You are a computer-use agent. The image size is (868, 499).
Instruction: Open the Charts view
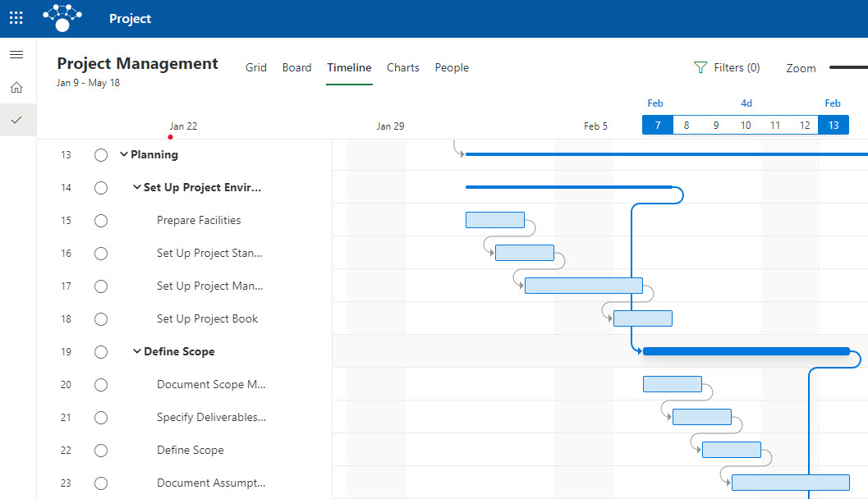(x=402, y=67)
